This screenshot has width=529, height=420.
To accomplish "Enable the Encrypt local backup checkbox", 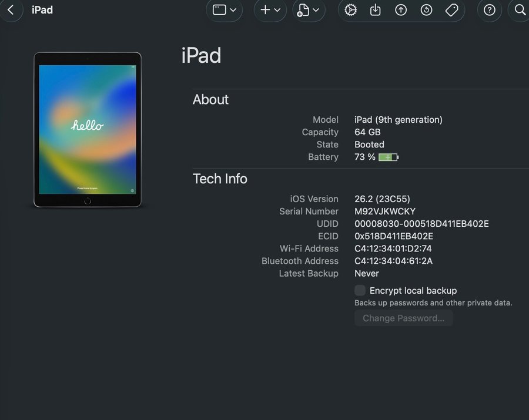I will (360, 290).
